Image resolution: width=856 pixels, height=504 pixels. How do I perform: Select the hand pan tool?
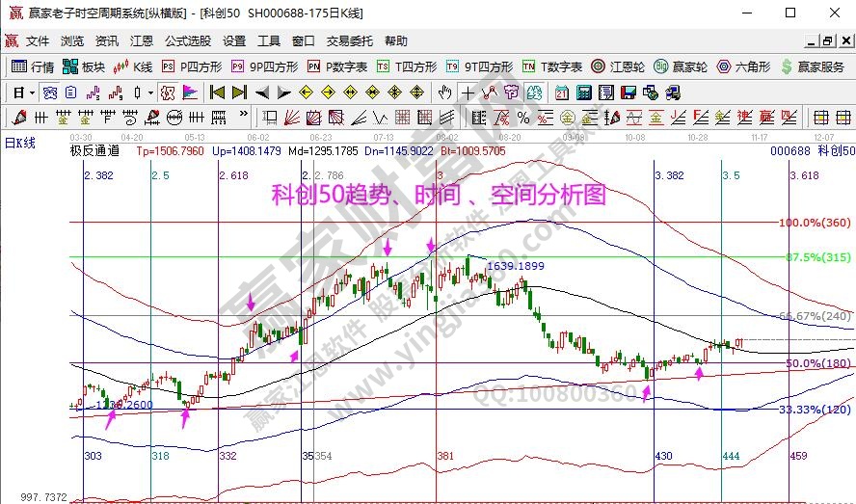point(444,93)
